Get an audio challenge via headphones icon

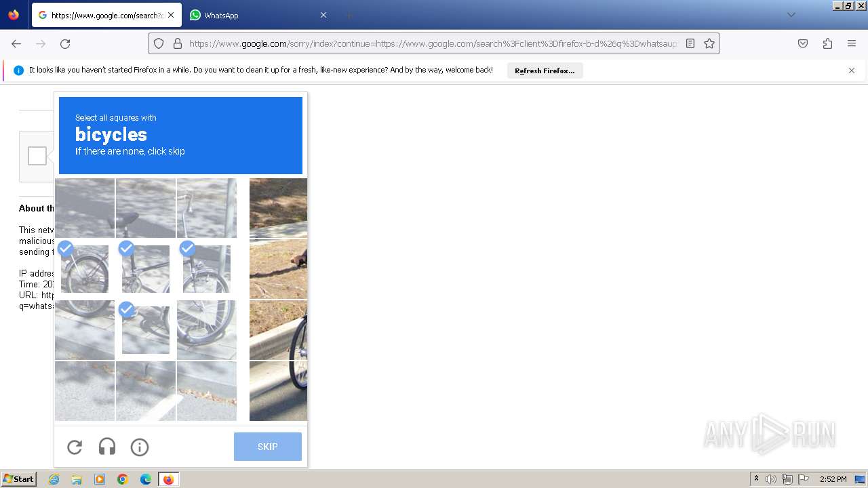[107, 447]
